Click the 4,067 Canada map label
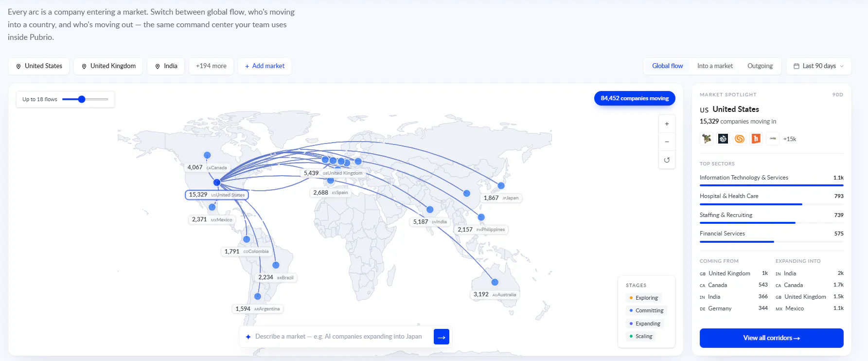Image resolution: width=868 pixels, height=361 pixels. click(207, 167)
